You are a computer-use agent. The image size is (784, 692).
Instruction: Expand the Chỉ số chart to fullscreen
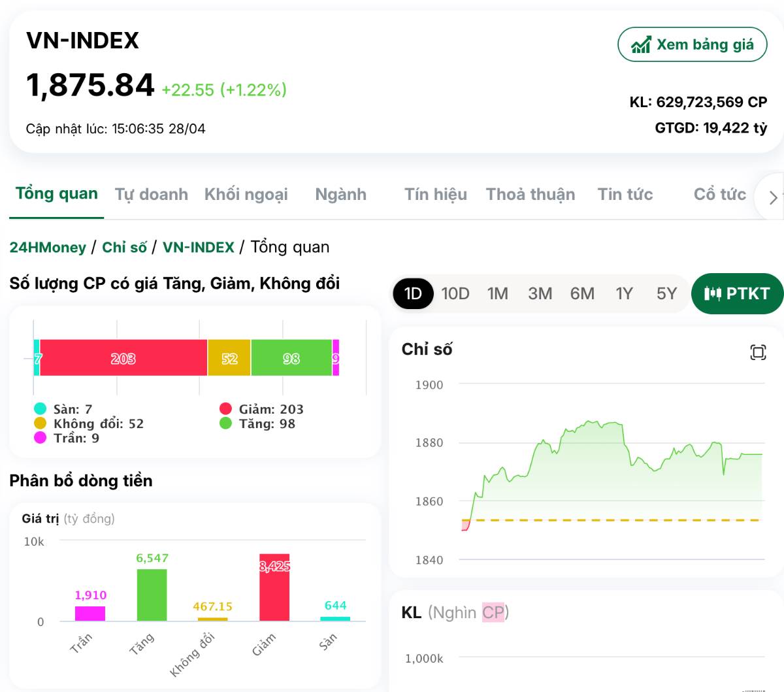click(757, 353)
